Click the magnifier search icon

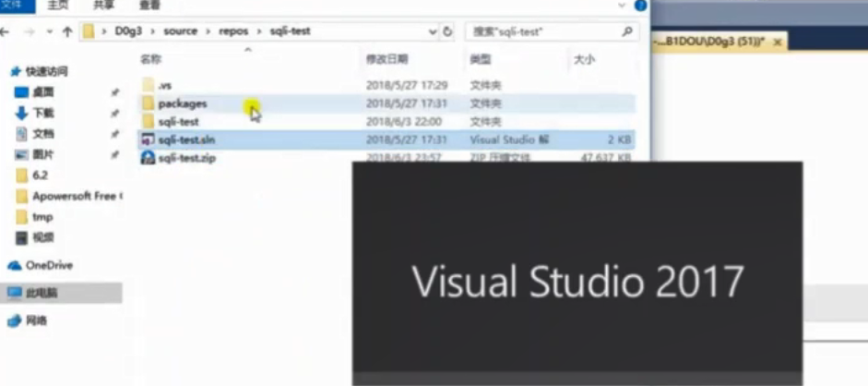(x=627, y=31)
